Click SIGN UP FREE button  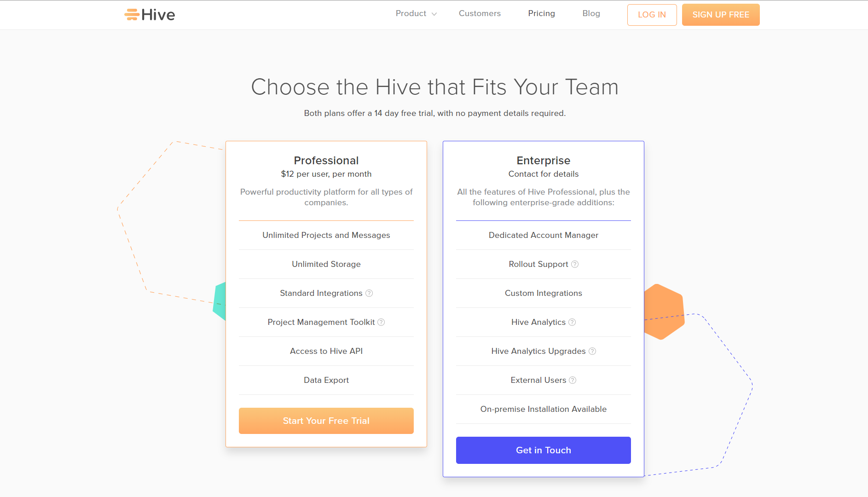point(721,15)
